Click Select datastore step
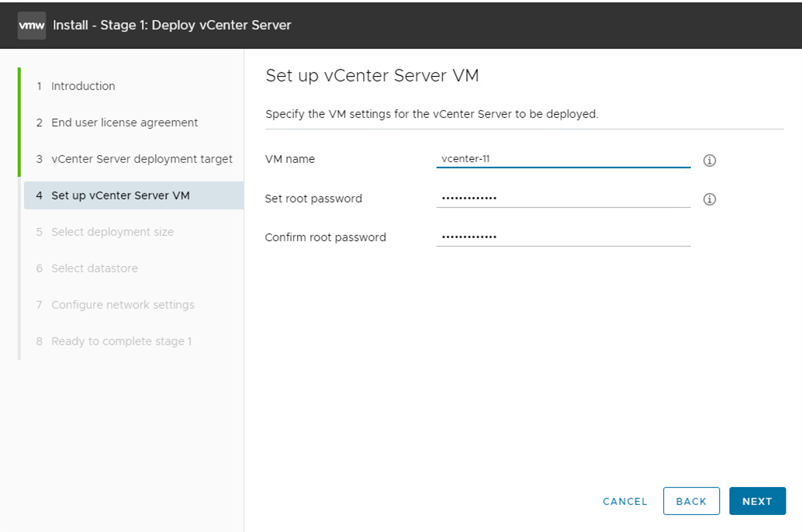 click(x=95, y=268)
